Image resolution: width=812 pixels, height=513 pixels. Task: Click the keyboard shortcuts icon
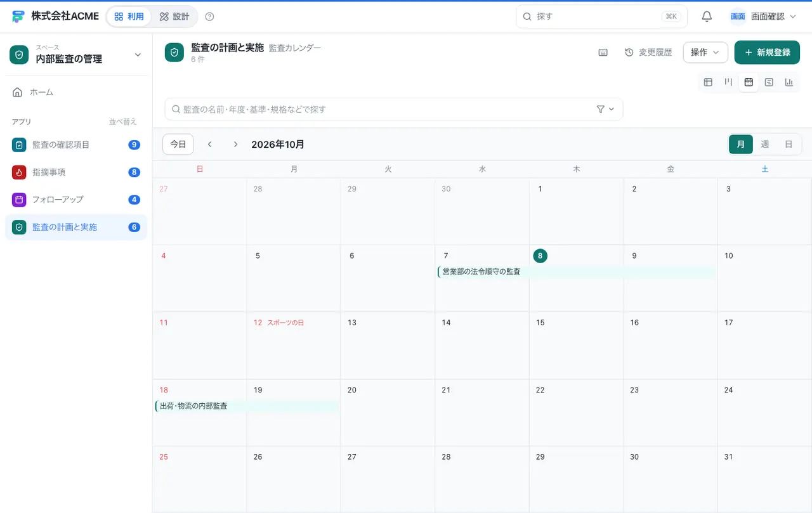point(603,53)
